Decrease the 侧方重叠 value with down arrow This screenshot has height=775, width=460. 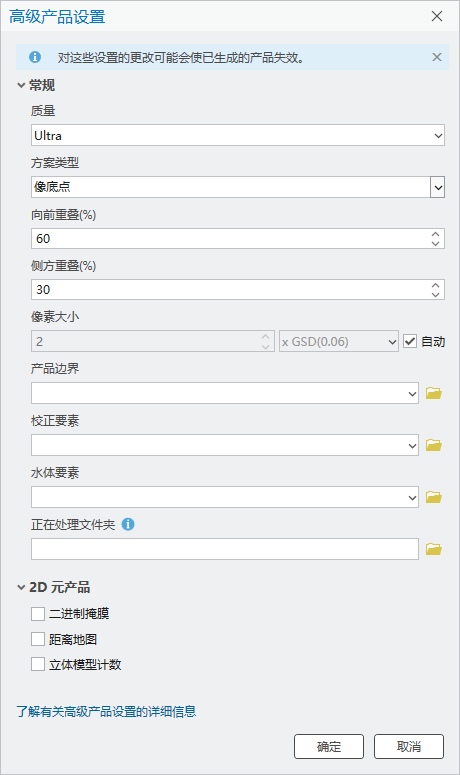[435, 295]
